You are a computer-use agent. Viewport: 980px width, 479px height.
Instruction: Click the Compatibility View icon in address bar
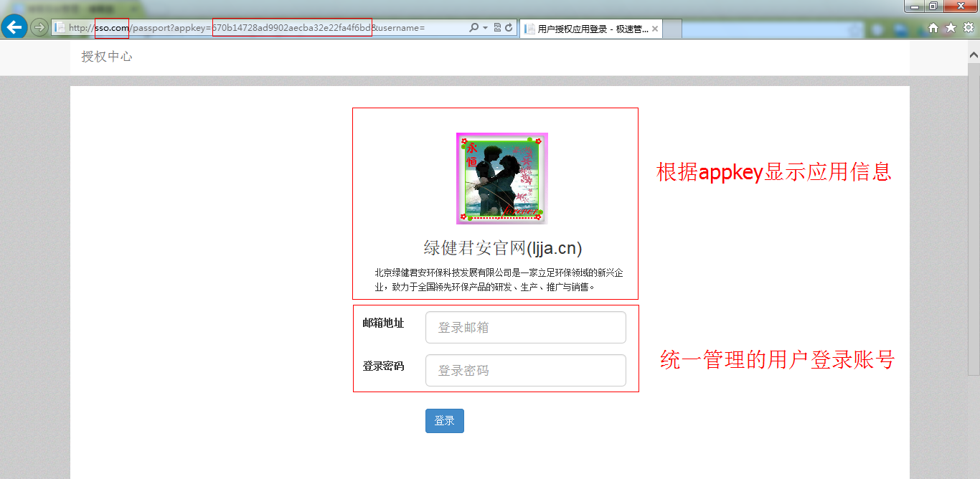click(496, 27)
